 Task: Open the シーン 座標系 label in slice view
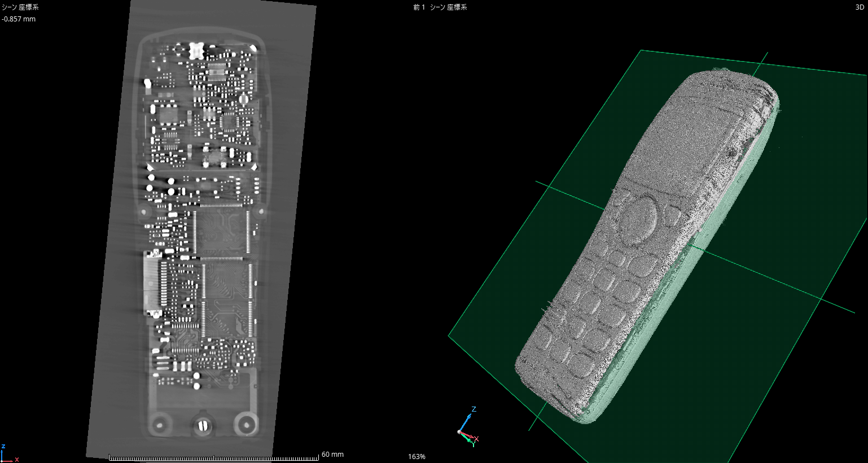coord(20,7)
